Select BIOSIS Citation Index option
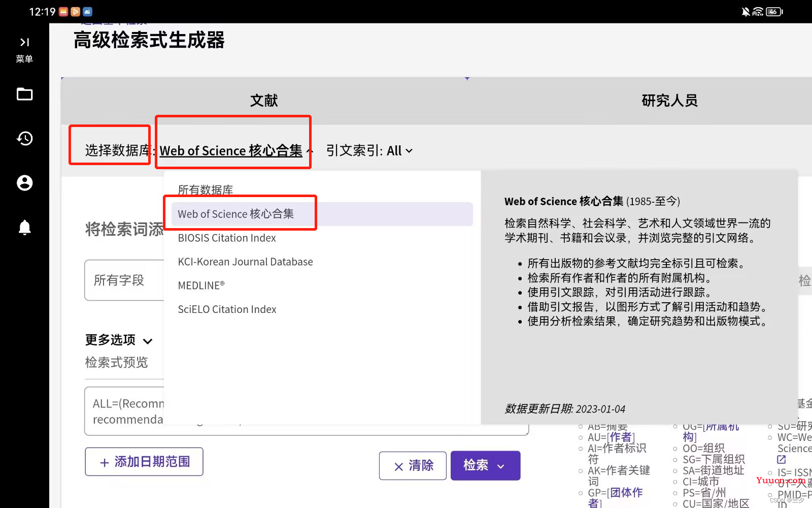 click(227, 238)
